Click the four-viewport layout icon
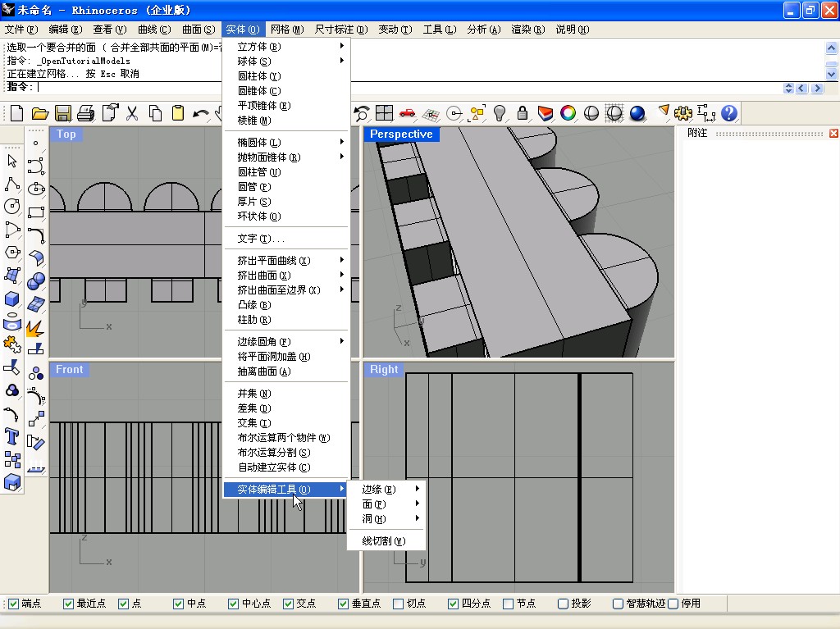840x629 pixels. [x=384, y=113]
